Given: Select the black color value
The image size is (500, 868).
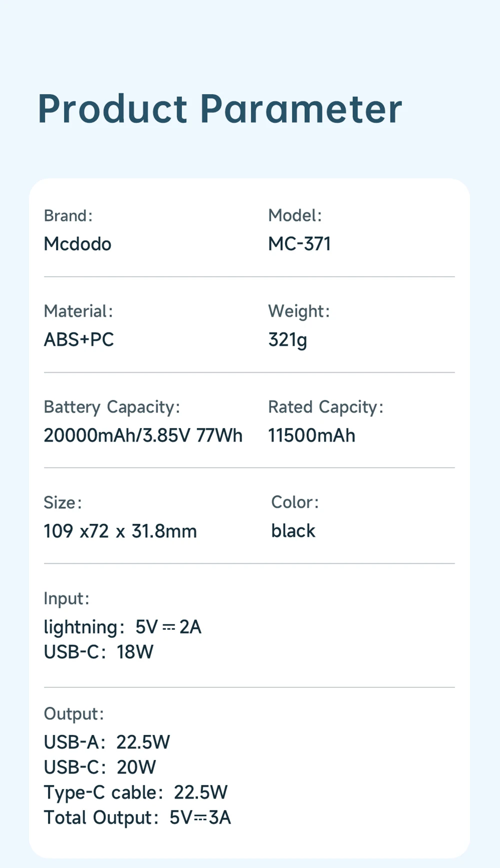Looking at the screenshot, I should [x=293, y=531].
